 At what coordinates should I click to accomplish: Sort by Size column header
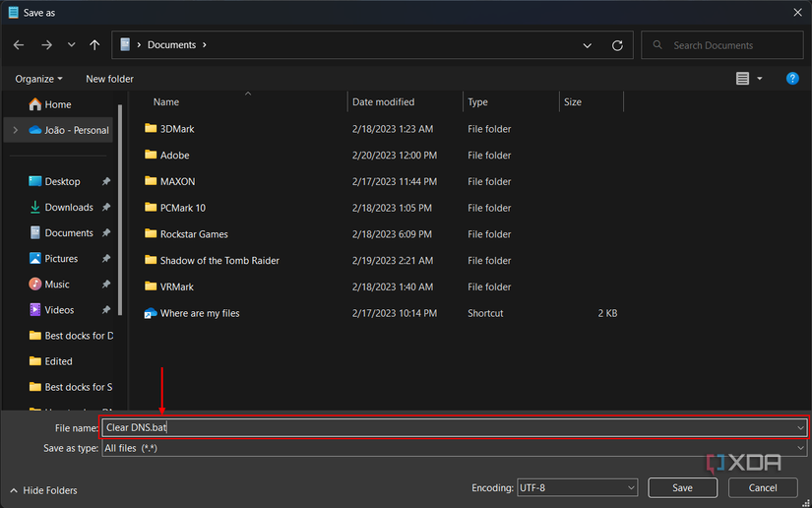tap(572, 102)
